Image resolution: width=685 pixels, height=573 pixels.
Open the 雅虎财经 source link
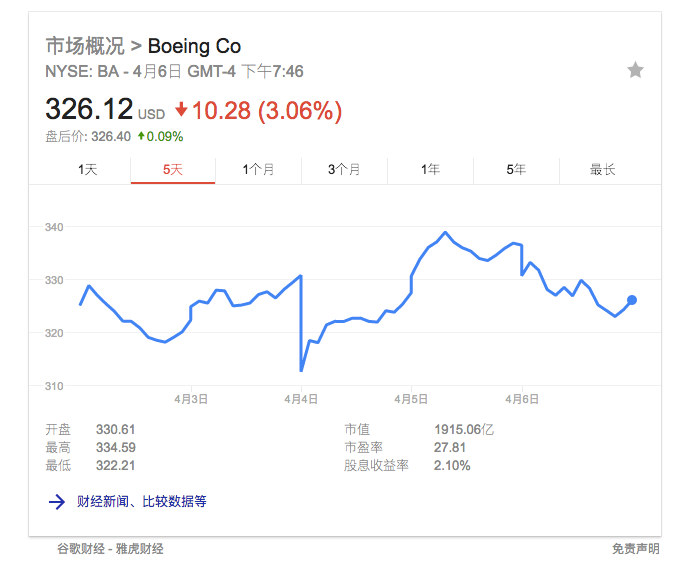coord(139,549)
